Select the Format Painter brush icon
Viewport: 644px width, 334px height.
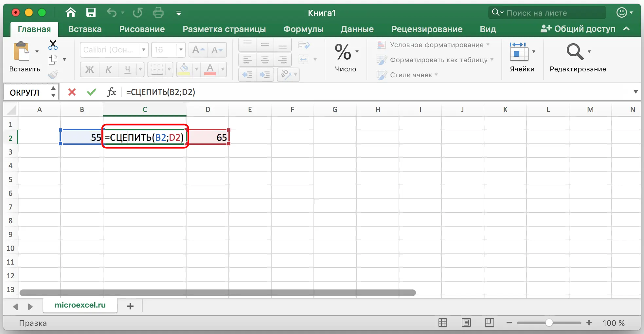53,75
